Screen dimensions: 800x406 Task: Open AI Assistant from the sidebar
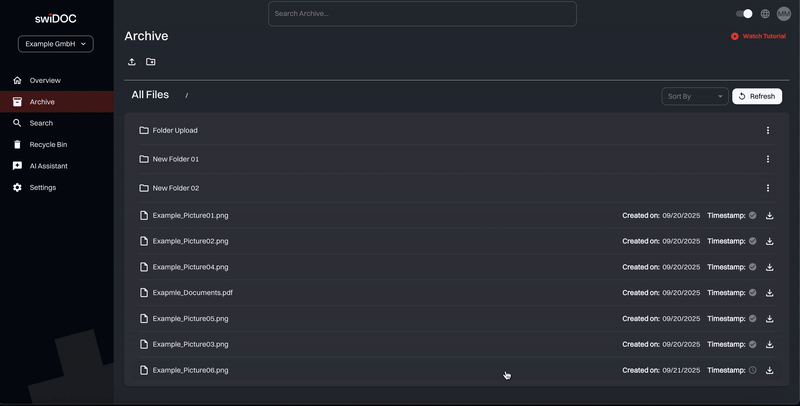(48, 166)
